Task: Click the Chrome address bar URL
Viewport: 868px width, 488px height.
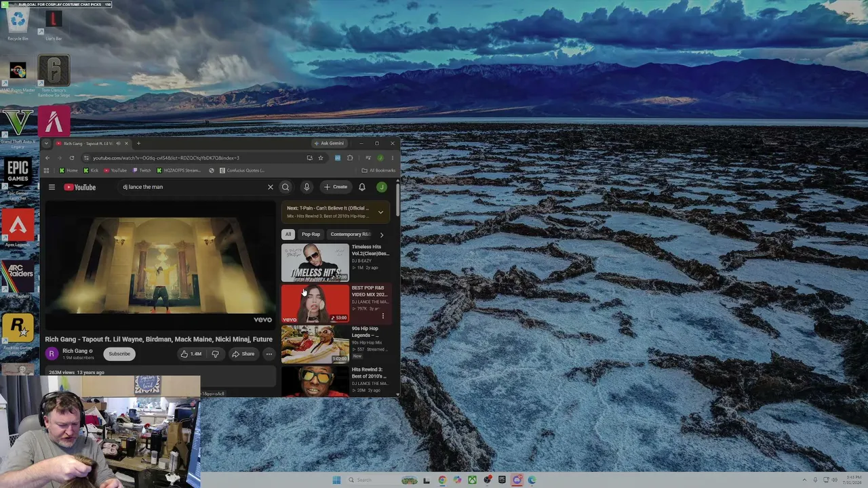Action: (x=166, y=158)
